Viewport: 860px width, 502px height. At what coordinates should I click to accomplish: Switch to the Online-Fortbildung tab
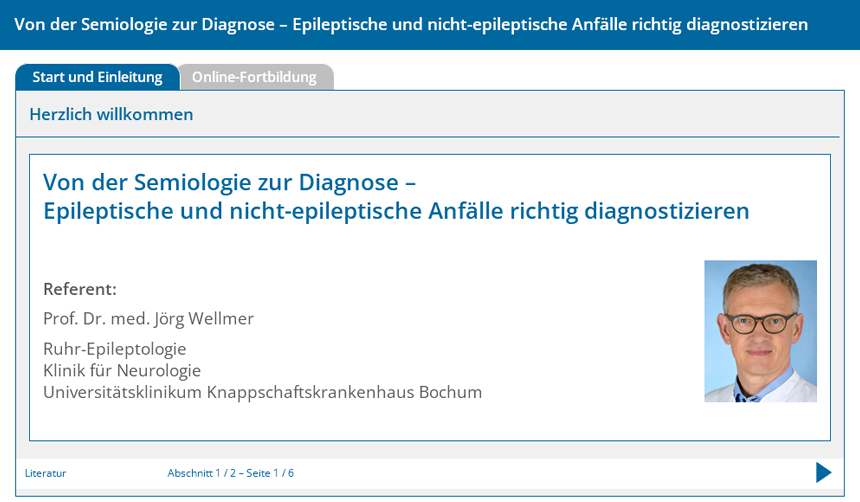[254, 77]
